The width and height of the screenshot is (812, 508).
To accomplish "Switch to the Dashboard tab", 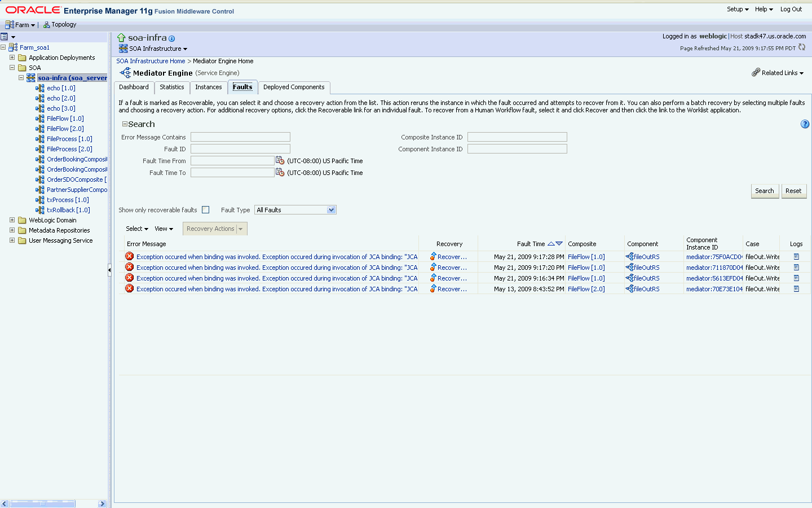I will click(134, 87).
